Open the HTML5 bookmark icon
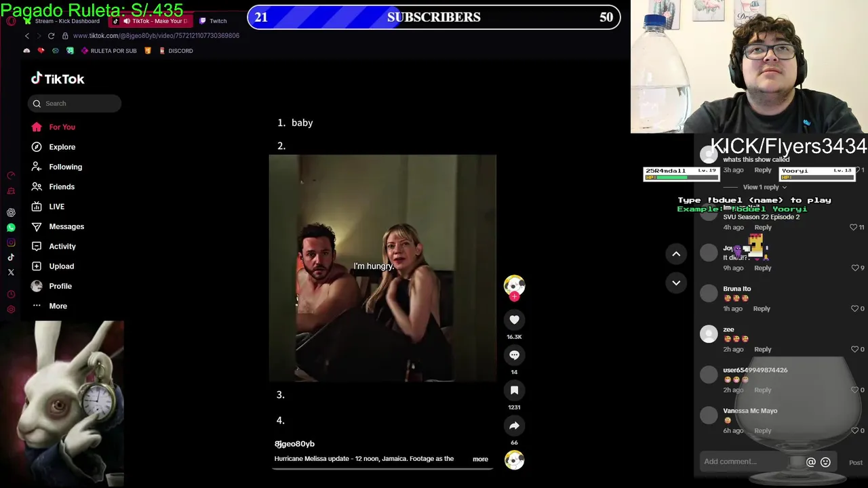Screen dimensions: 868x488 coord(148,51)
